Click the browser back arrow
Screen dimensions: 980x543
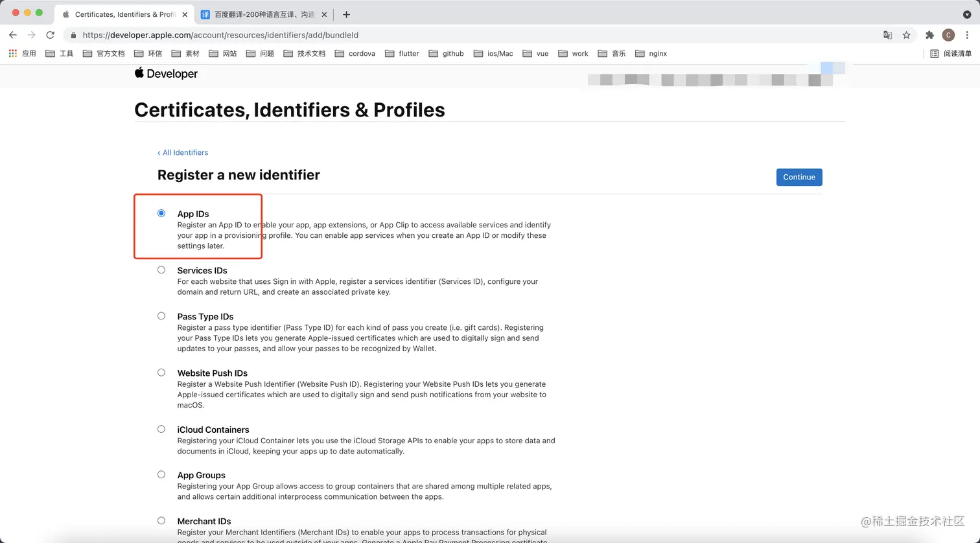tap(13, 35)
